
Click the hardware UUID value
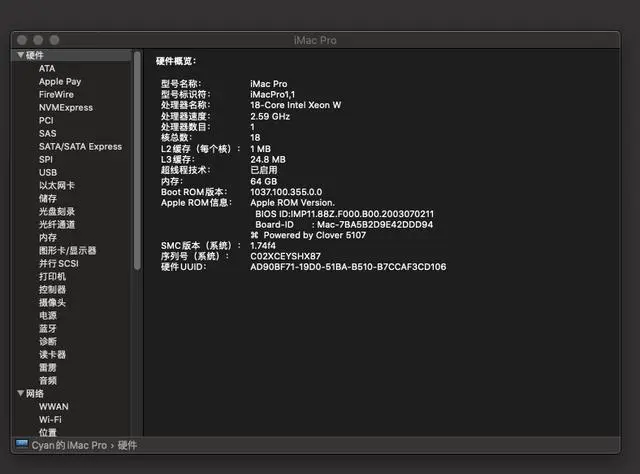tap(348, 267)
